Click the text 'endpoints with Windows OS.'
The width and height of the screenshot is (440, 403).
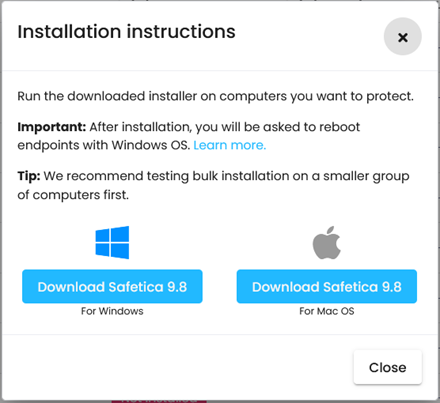(x=103, y=145)
